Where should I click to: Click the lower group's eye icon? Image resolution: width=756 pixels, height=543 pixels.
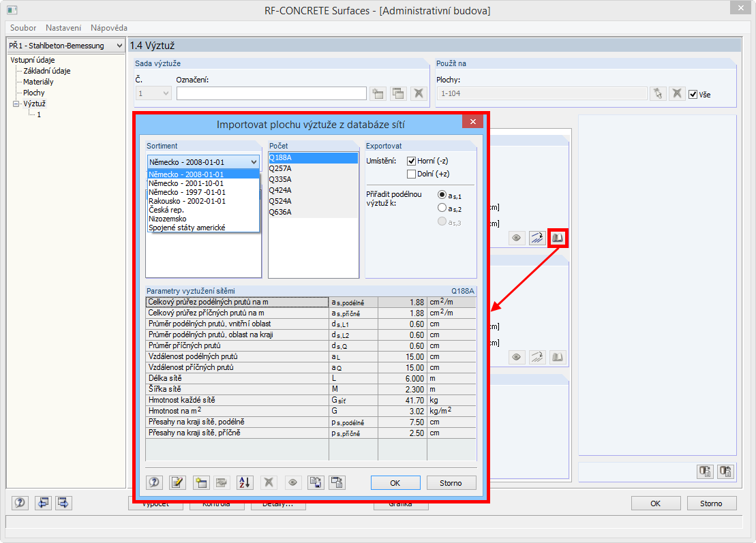(x=516, y=358)
